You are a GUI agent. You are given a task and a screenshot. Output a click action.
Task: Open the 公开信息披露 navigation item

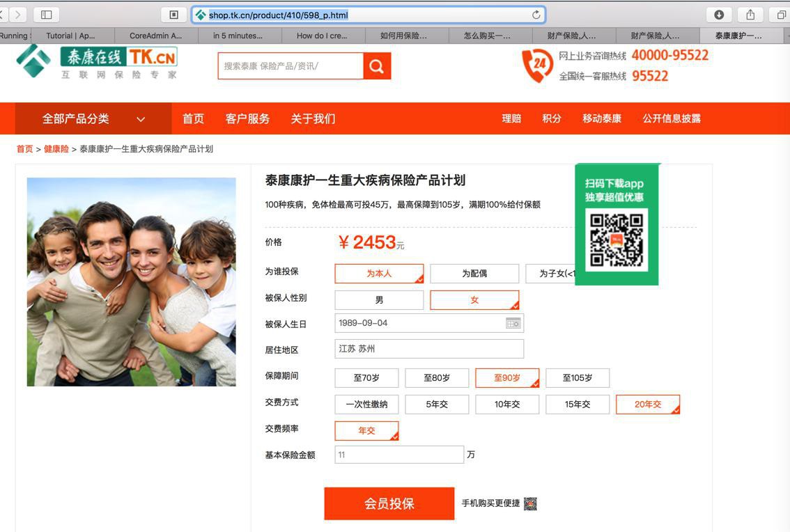click(671, 118)
